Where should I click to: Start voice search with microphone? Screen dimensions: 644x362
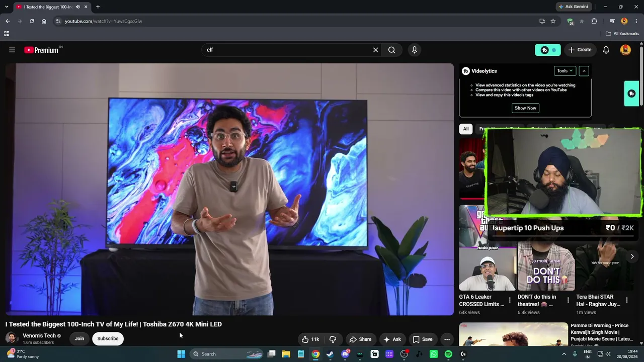[x=414, y=50]
